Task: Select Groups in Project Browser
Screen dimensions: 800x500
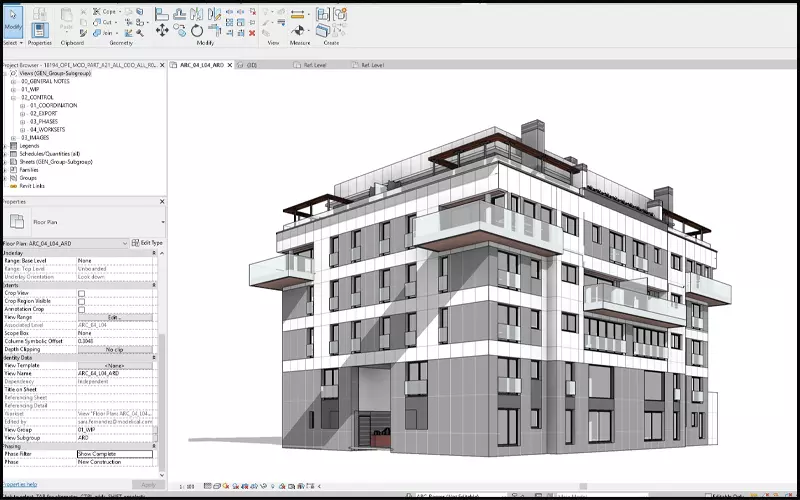Action: 28,178
